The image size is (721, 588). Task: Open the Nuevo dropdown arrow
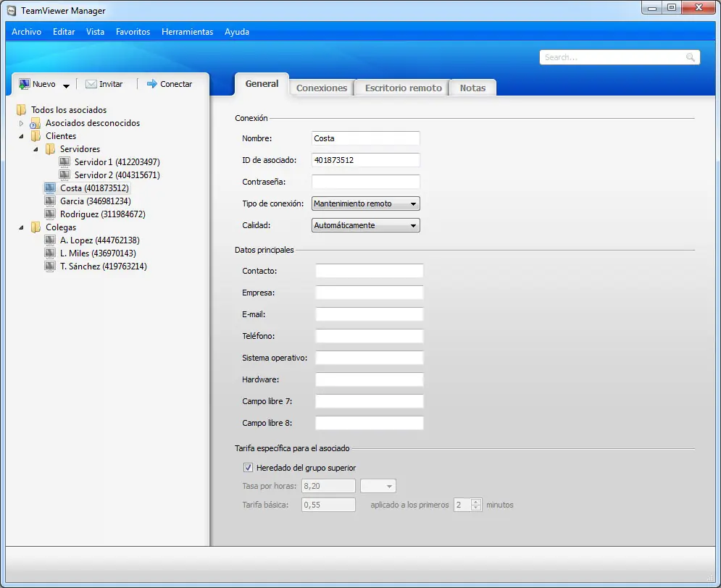(x=66, y=86)
